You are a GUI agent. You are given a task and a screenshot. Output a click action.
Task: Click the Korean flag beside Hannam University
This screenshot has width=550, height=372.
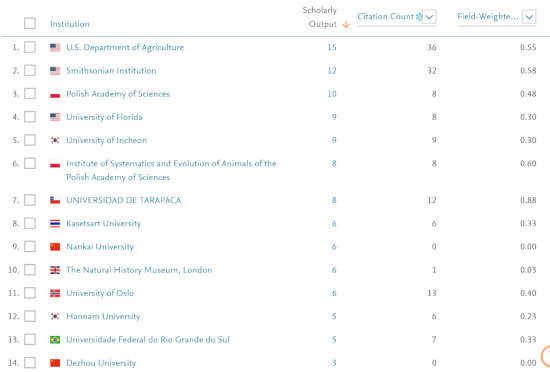(55, 316)
